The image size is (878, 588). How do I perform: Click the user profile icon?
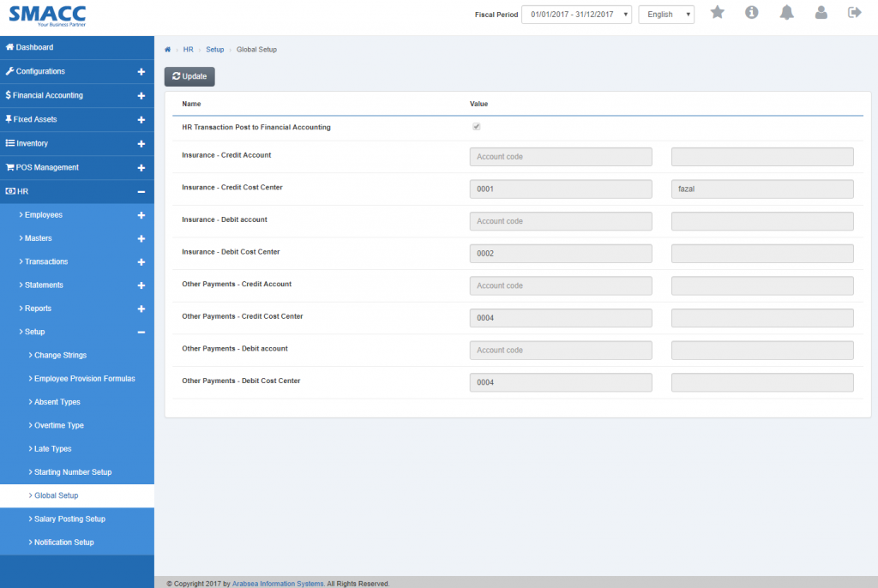coord(818,12)
